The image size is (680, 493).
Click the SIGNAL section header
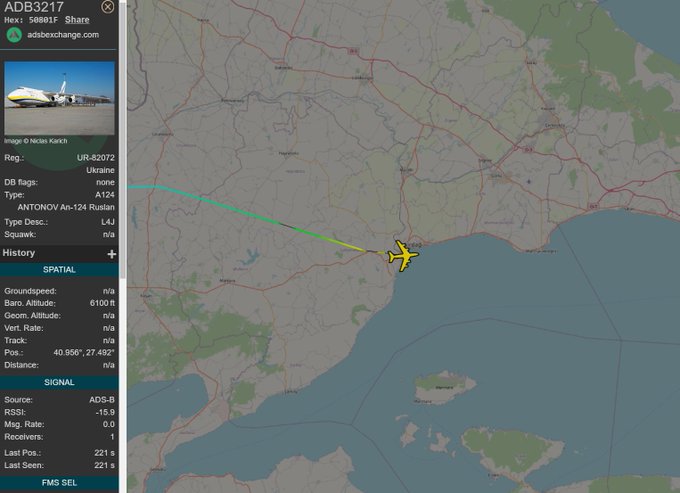point(59,382)
